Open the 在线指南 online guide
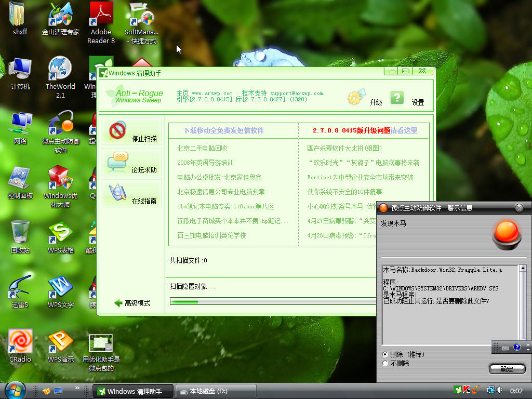Viewport: 532px width, 399px height. (131, 193)
